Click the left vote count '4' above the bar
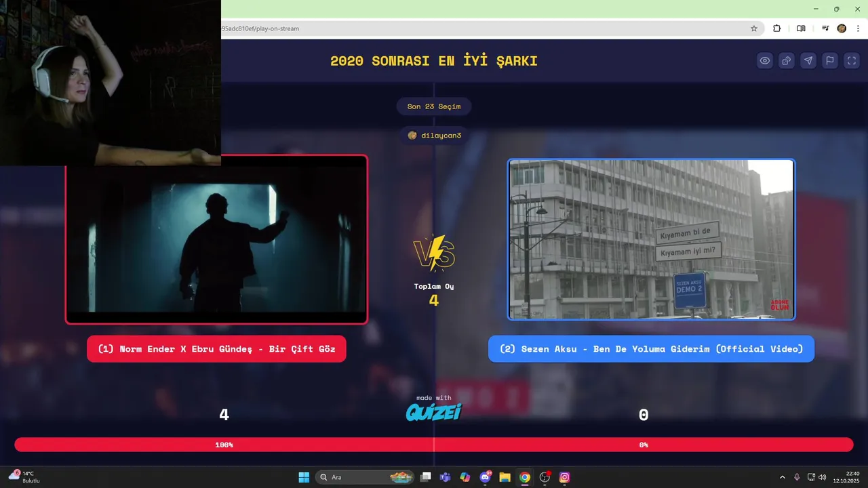The width and height of the screenshot is (868, 488). click(x=224, y=415)
